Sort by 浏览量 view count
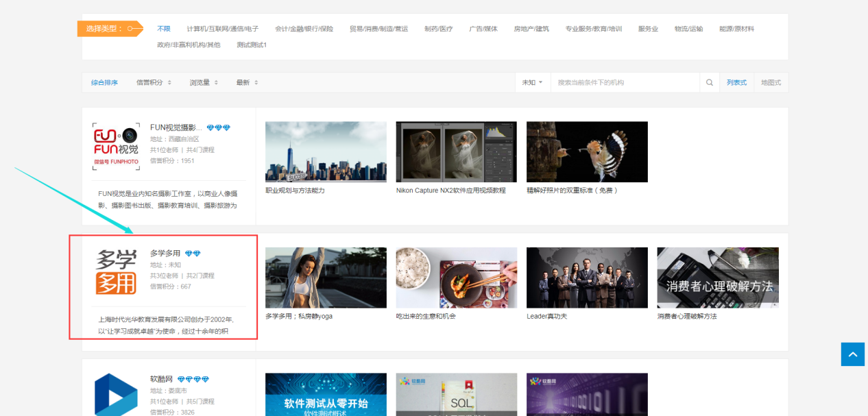 click(204, 83)
